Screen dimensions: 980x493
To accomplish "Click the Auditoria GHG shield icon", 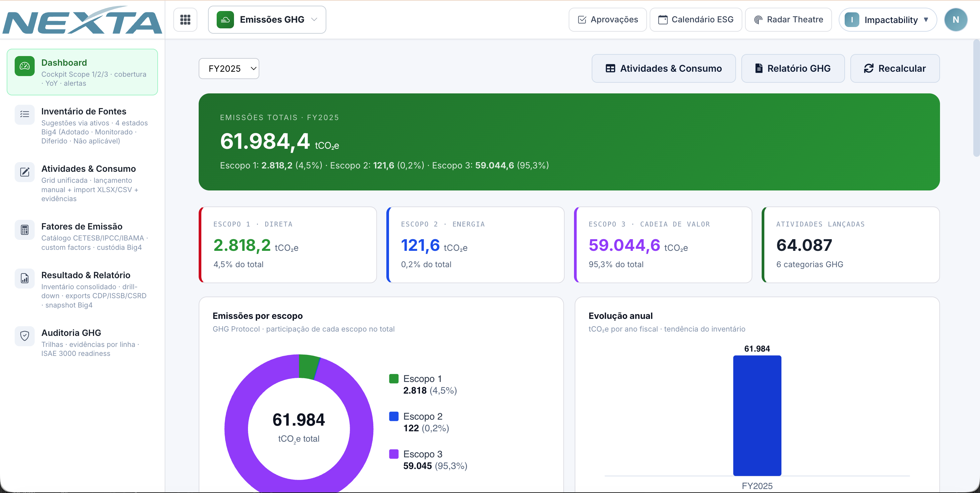I will click(x=25, y=336).
